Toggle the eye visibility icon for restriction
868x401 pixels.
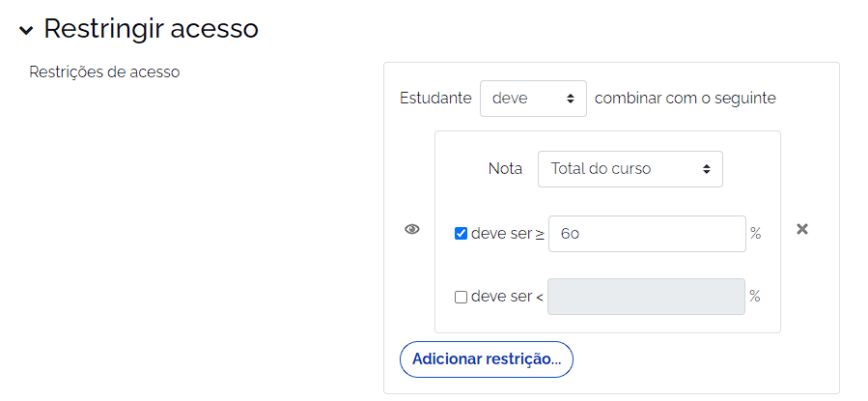412,230
